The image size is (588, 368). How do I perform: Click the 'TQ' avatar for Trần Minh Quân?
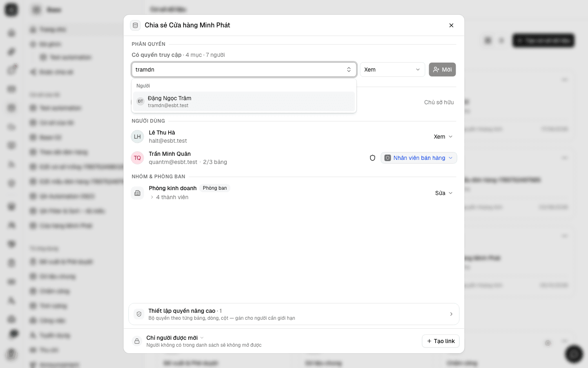[x=137, y=158]
